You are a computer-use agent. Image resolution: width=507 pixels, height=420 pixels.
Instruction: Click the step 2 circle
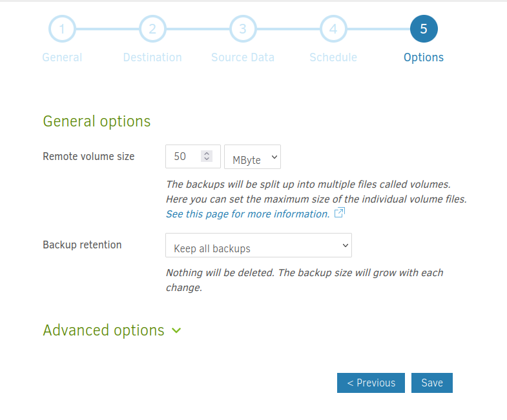(x=152, y=28)
